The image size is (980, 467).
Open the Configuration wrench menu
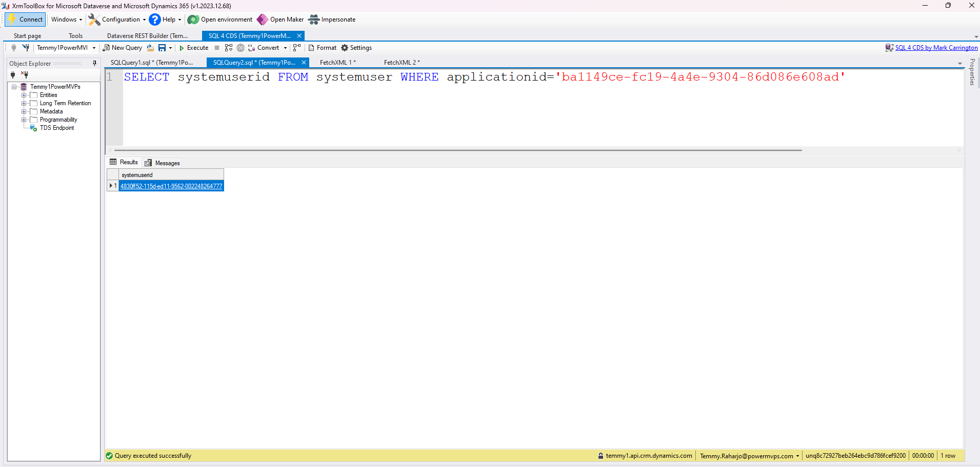tap(117, 20)
